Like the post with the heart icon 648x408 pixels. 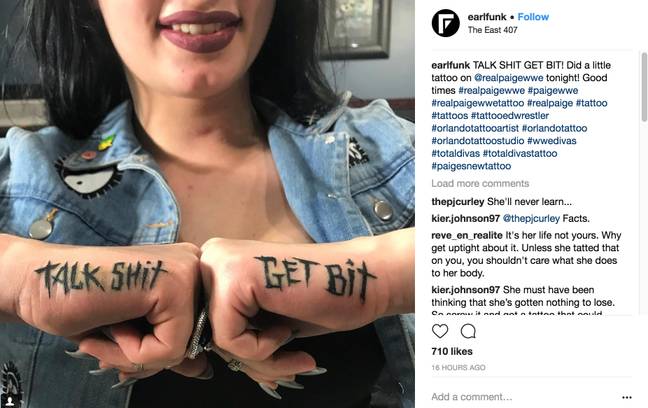click(x=440, y=331)
